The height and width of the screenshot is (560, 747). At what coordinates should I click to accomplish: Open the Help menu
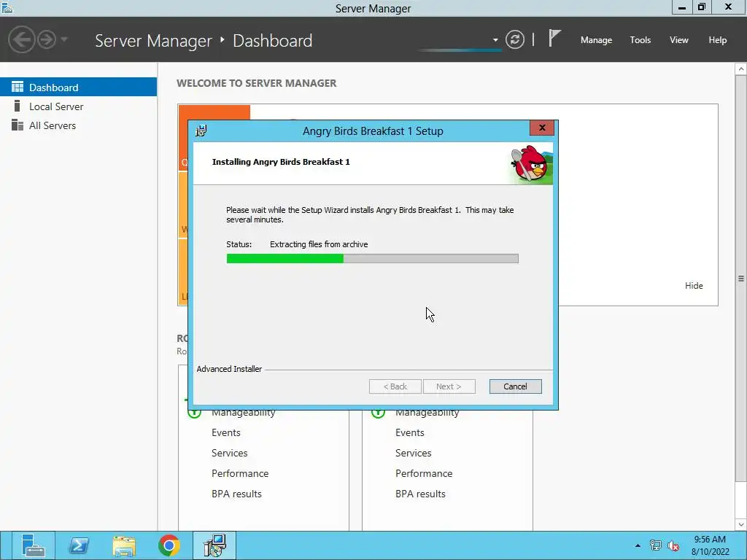coord(718,40)
